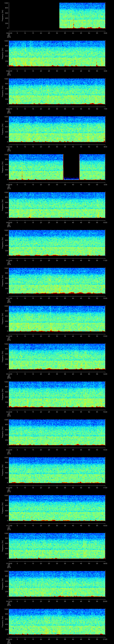114x644 pixels.
Task: Click the 16:00 end time label
Action: point(105,450)
